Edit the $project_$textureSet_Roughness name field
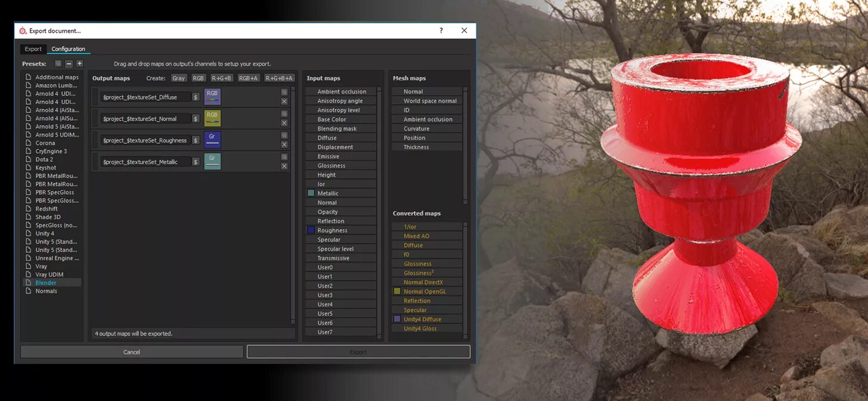Viewport: 868px width, 401px height. pyautogui.click(x=146, y=140)
